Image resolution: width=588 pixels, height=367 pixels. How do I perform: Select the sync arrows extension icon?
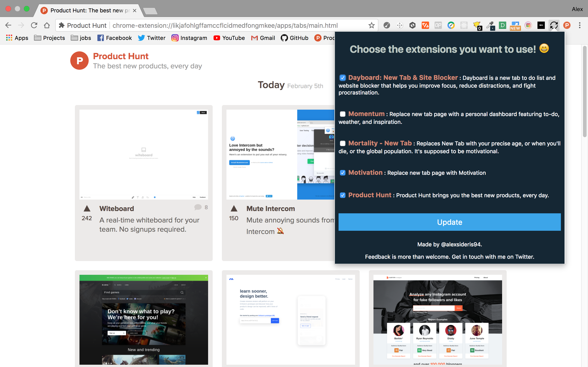554,25
